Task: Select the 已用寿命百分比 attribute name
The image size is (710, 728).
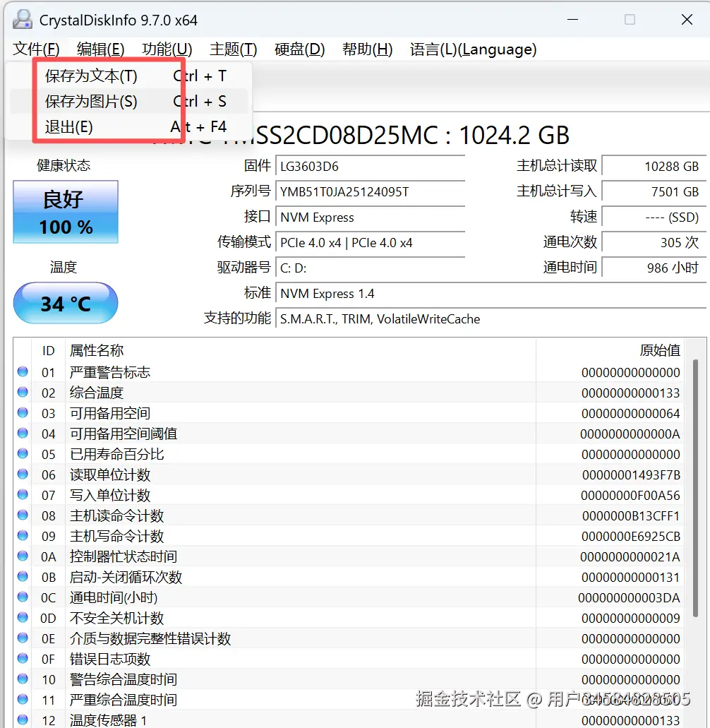Action: (x=117, y=454)
